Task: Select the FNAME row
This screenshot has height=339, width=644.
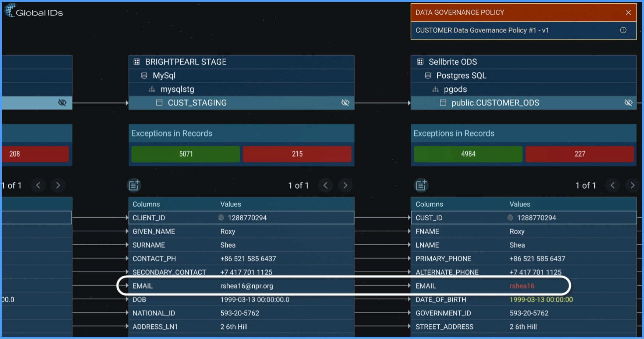Action: tap(524, 231)
